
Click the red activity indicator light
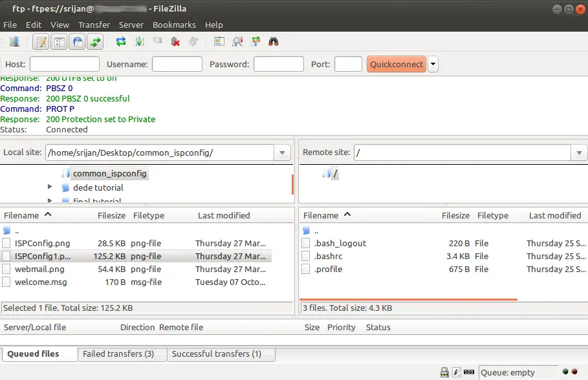(574, 372)
